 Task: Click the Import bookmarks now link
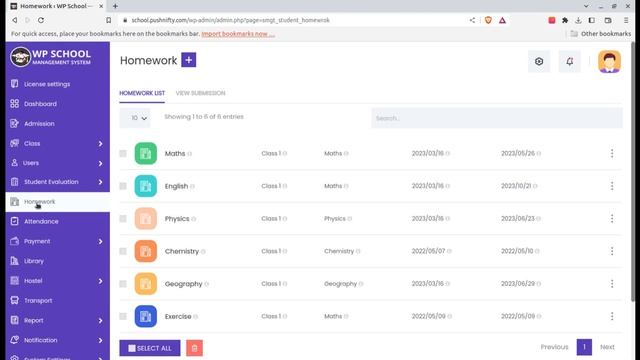click(x=238, y=34)
